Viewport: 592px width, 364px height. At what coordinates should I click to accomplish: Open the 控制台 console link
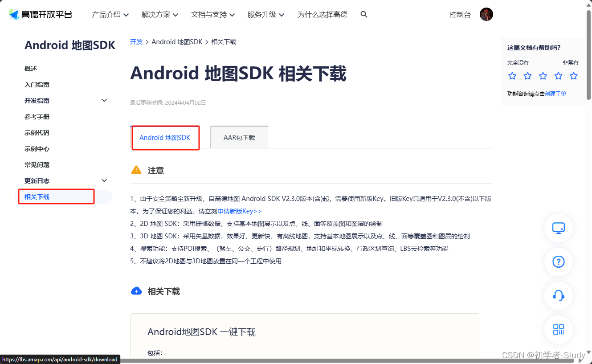(x=460, y=14)
